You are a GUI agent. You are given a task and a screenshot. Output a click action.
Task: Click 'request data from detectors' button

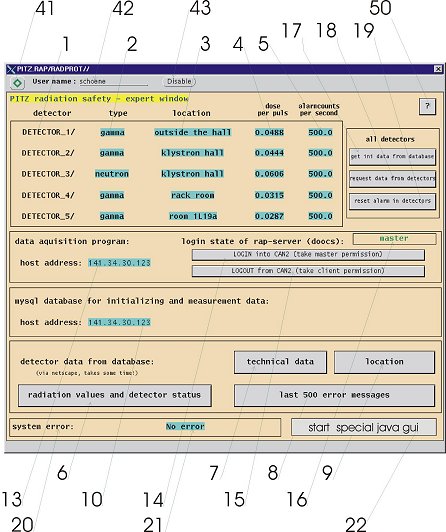[392, 178]
